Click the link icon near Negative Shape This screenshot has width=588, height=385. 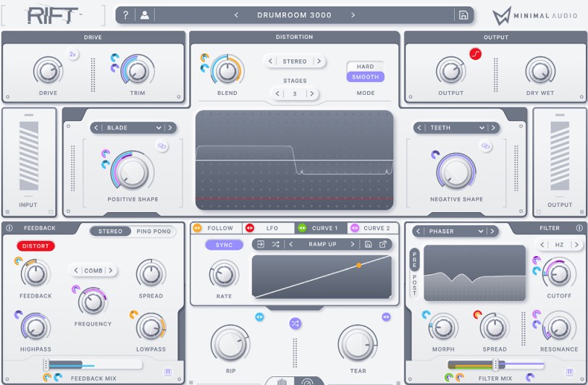click(x=486, y=146)
